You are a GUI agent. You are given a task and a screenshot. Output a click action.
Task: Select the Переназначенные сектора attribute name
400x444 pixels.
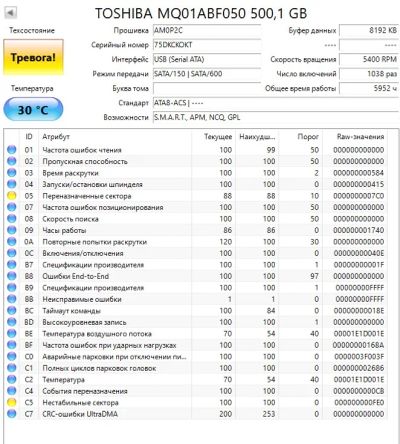[x=87, y=196]
